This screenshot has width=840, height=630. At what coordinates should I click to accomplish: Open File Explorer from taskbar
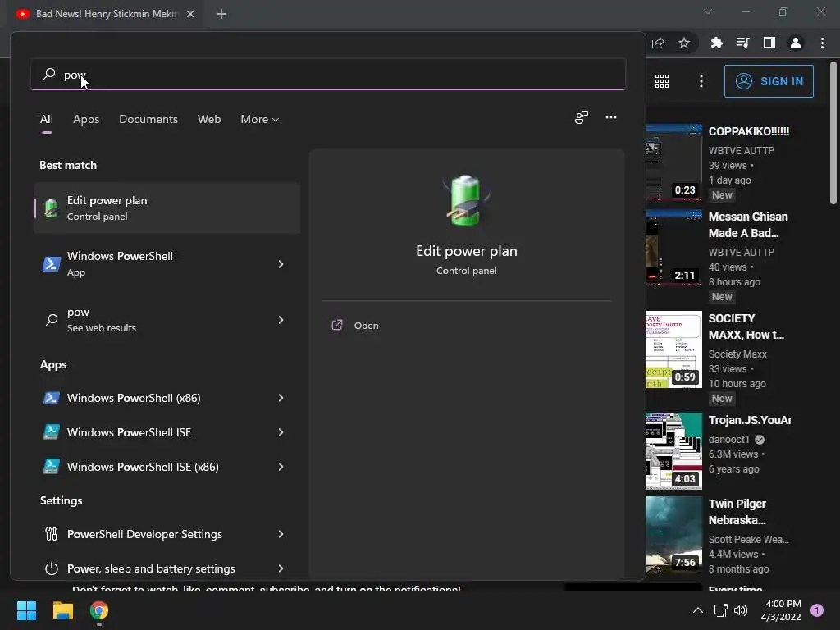pos(62,610)
